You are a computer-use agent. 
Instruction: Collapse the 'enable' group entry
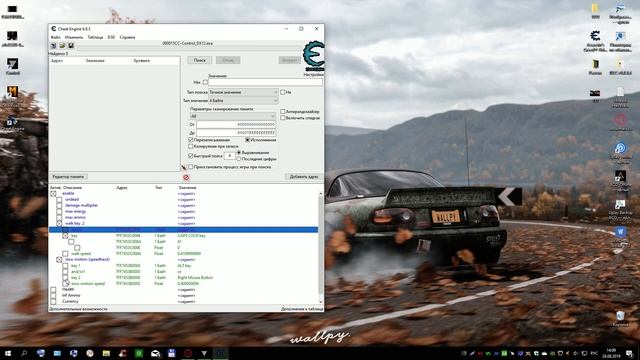[x=53, y=193]
